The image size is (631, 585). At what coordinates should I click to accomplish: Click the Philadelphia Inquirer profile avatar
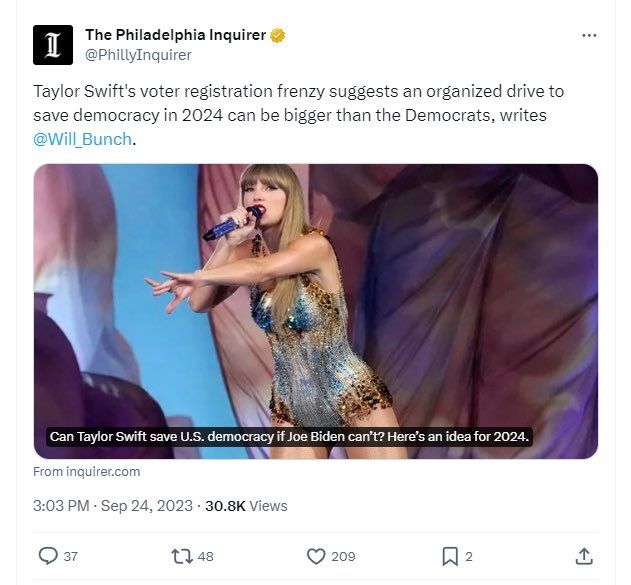(x=52, y=44)
